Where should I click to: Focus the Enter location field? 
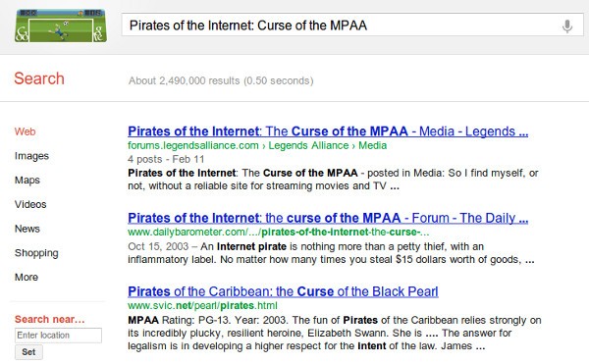click(58, 336)
